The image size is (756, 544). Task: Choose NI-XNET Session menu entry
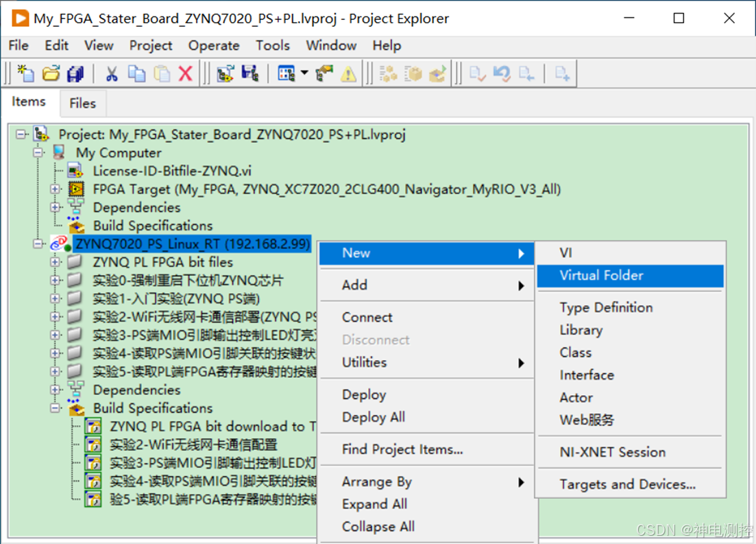point(630,452)
